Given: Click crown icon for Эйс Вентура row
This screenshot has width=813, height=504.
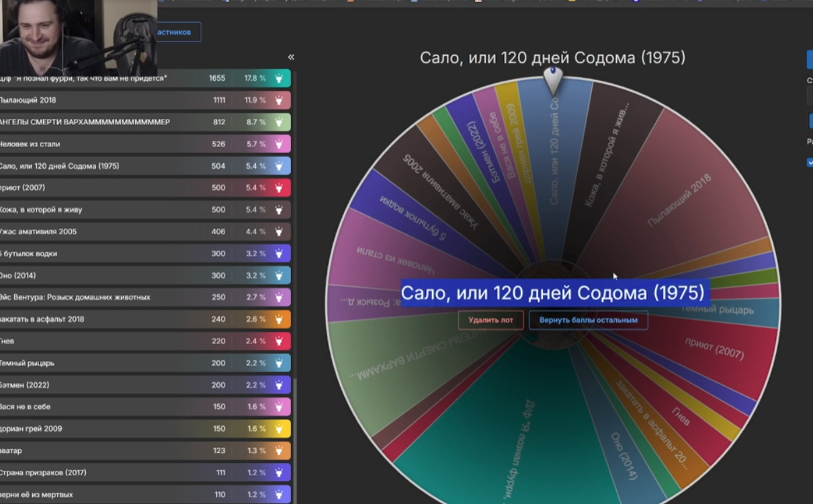Looking at the screenshot, I should (x=279, y=297).
